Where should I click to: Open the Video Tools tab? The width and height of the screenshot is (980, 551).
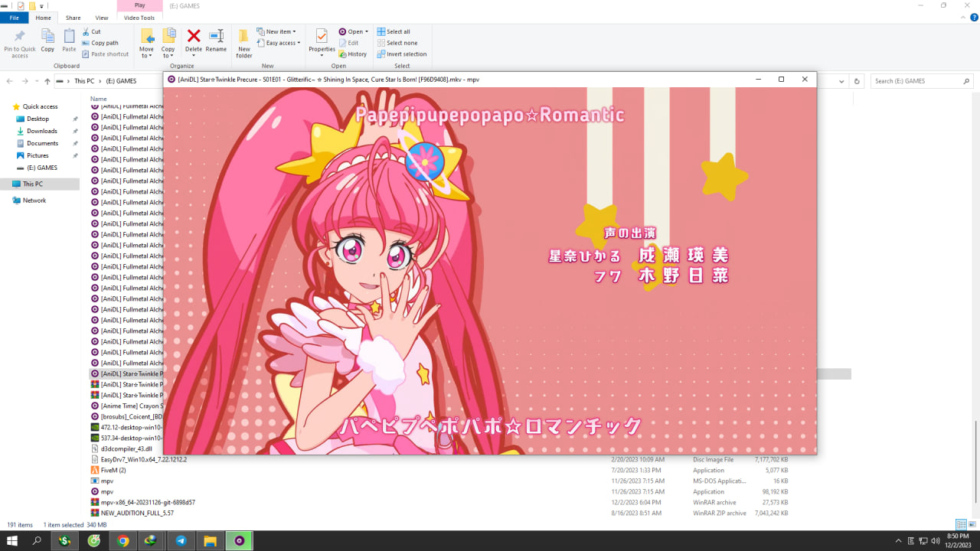pos(139,18)
